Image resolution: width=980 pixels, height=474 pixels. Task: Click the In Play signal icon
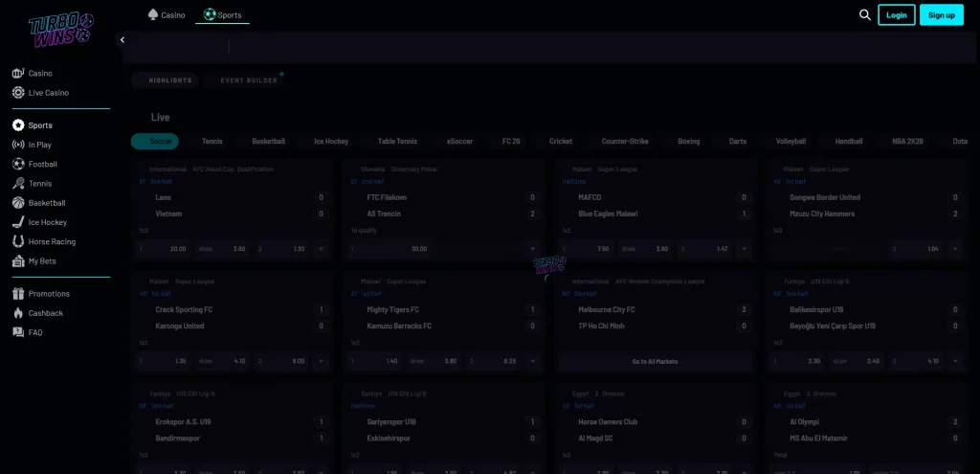pyautogui.click(x=18, y=145)
